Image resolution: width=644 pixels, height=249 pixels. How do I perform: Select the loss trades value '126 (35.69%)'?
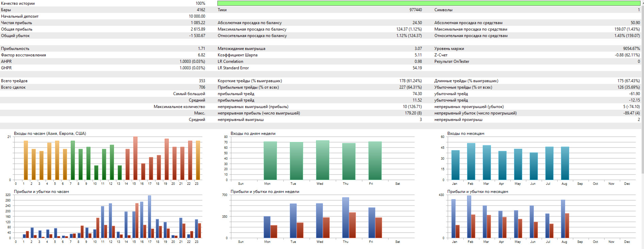tap(629, 87)
